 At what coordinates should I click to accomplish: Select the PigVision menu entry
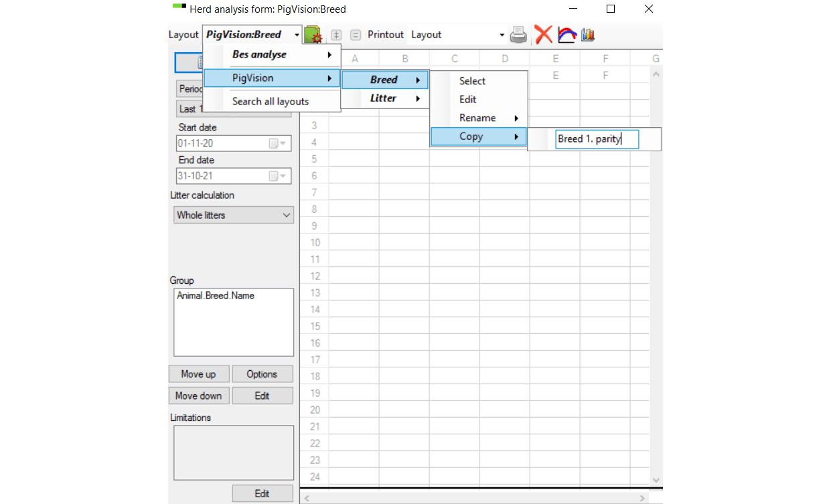point(273,78)
